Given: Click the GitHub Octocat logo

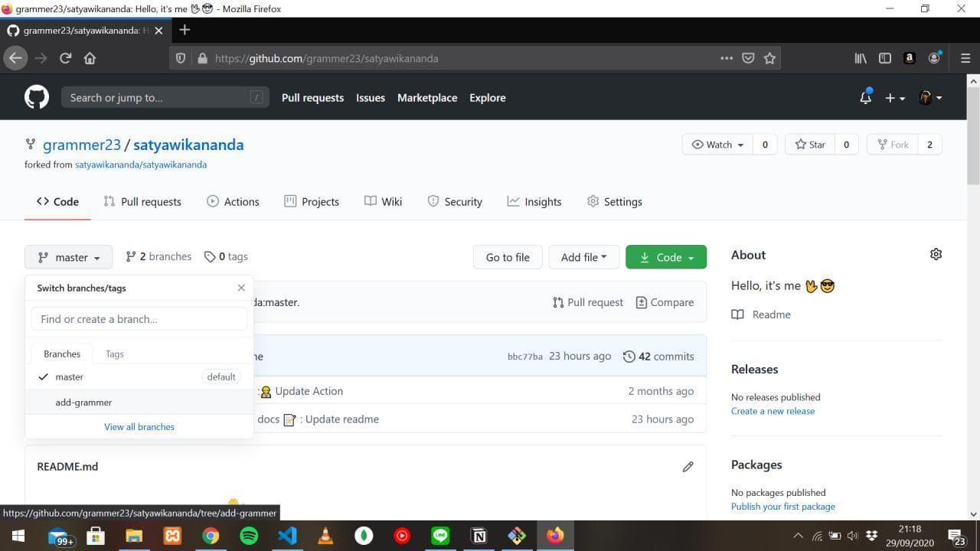Looking at the screenshot, I should [36, 97].
